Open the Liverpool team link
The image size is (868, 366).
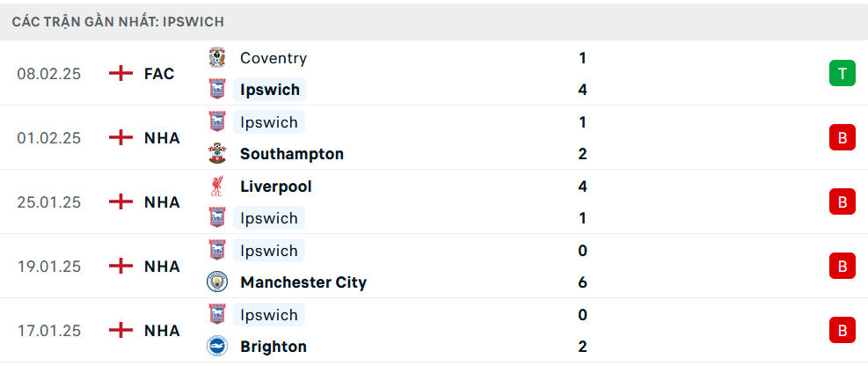coord(275,187)
